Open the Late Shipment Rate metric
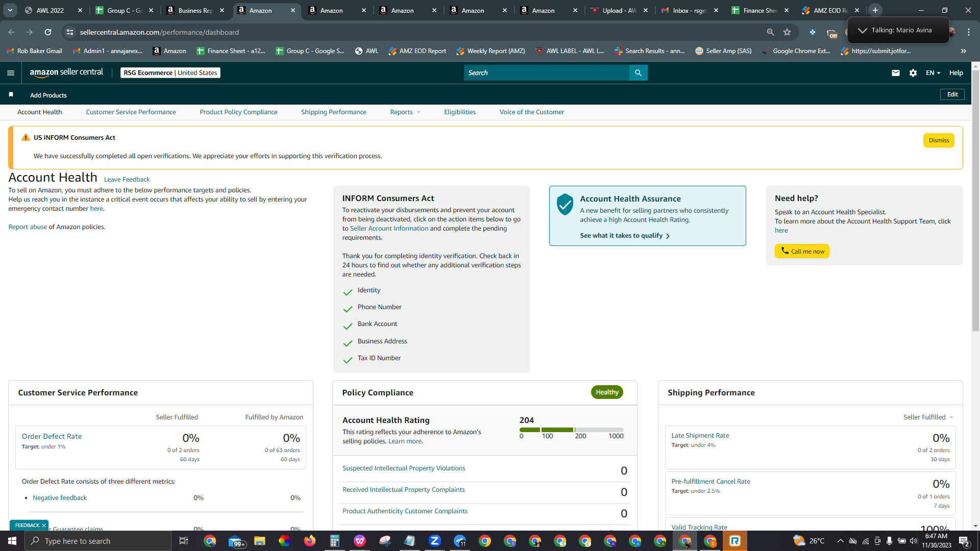 coord(700,436)
